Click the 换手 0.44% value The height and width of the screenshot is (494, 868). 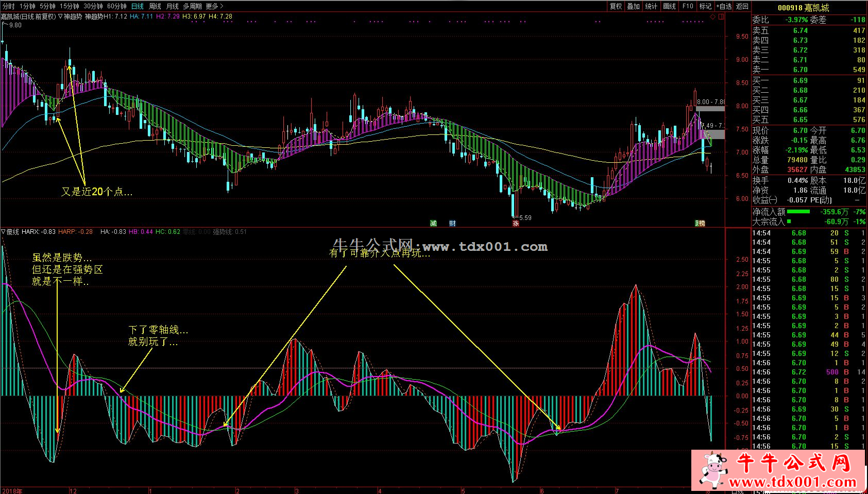798,181
